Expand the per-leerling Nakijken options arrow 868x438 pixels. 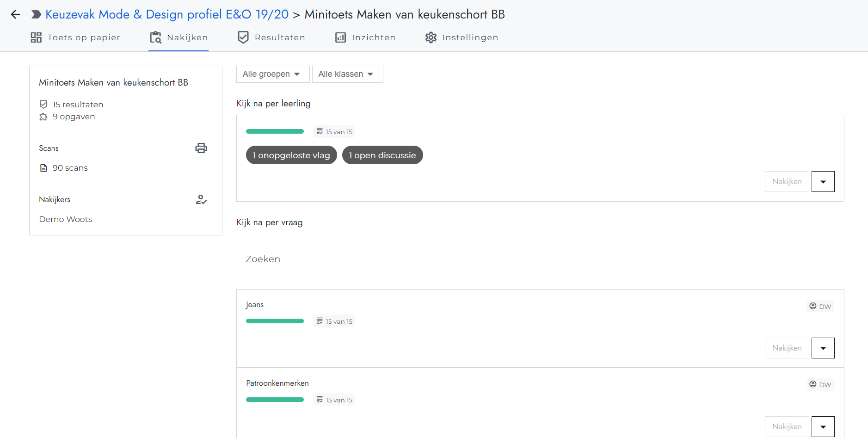pyautogui.click(x=823, y=182)
